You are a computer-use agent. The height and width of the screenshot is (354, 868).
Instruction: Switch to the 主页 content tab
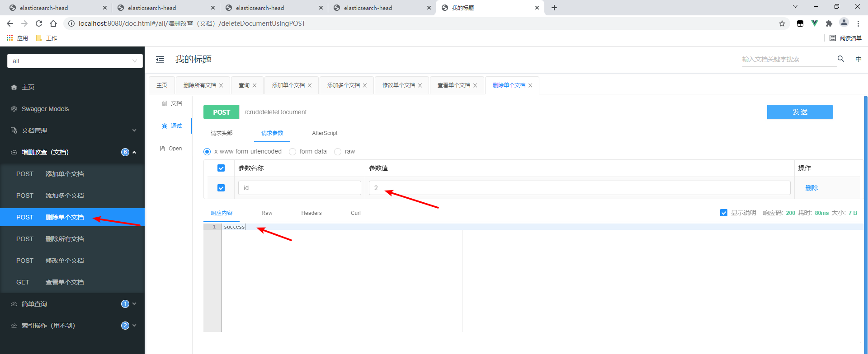(x=162, y=85)
